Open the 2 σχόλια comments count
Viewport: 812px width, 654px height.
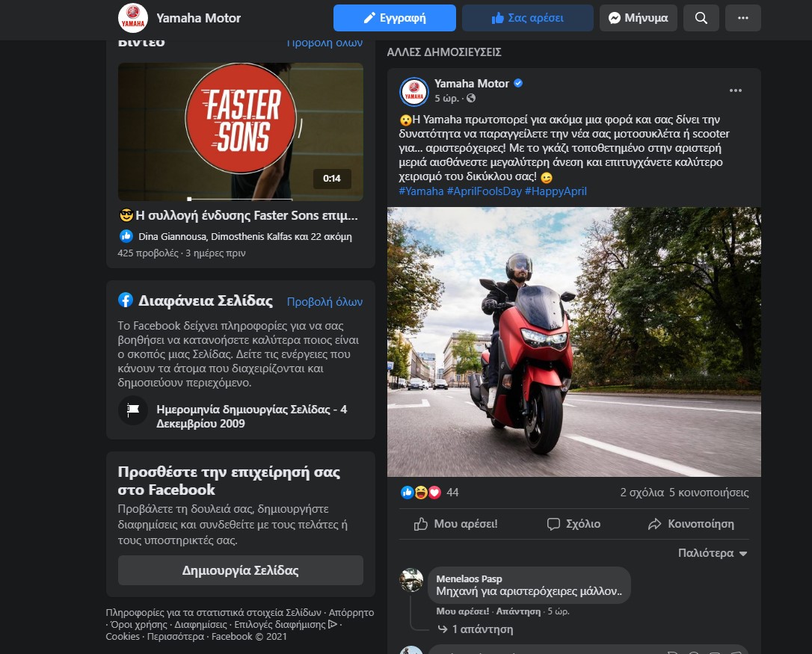[x=642, y=493]
